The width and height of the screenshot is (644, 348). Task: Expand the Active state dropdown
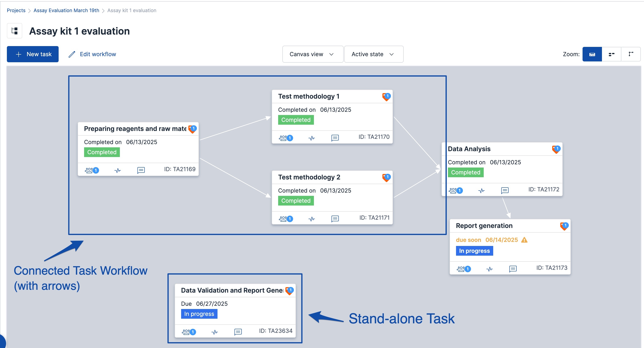pyautogui.click(x=373, y=54)
